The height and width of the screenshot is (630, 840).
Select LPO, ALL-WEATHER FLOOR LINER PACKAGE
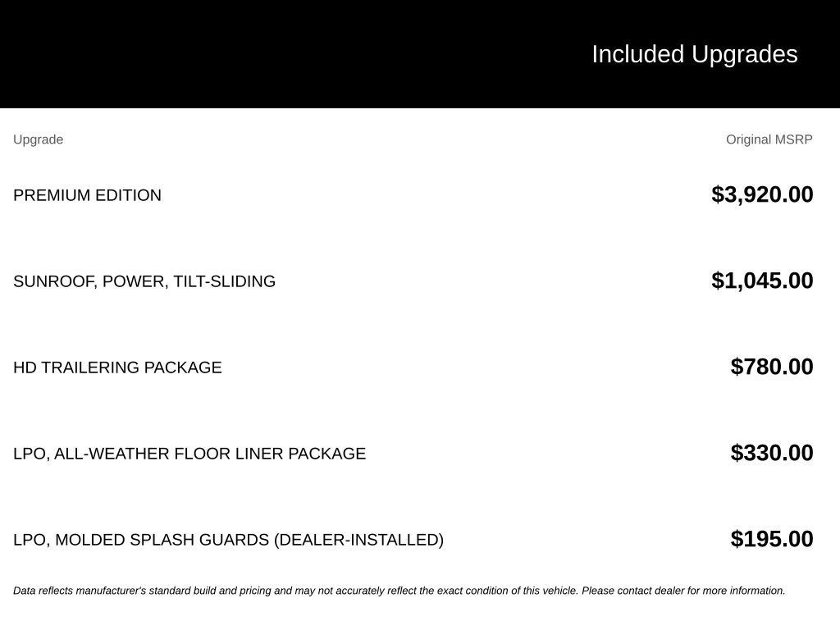[x=189, y=454]
